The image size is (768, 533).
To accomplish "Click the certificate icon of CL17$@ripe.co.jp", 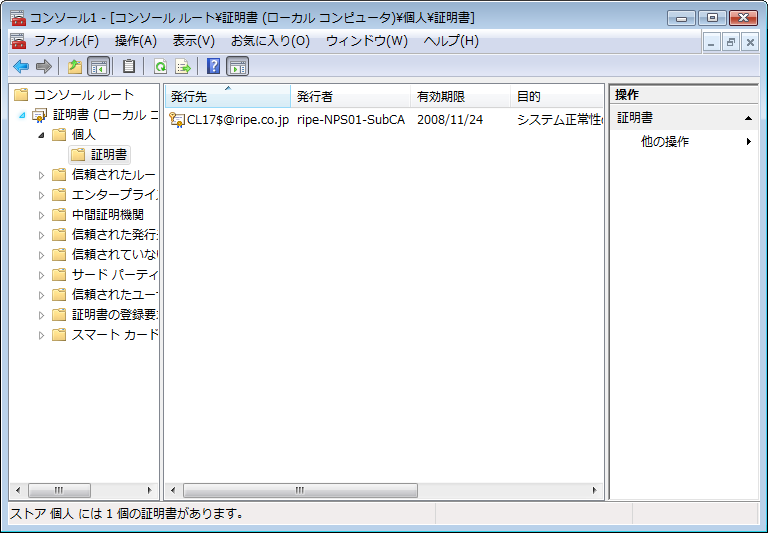I will click(177, 120).
